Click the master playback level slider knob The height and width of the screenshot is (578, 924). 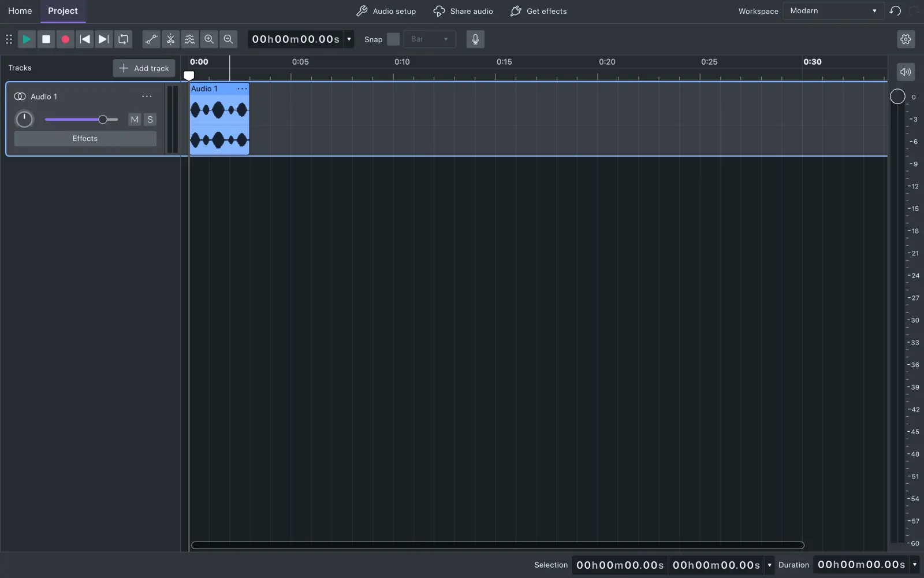coord(897,97)
